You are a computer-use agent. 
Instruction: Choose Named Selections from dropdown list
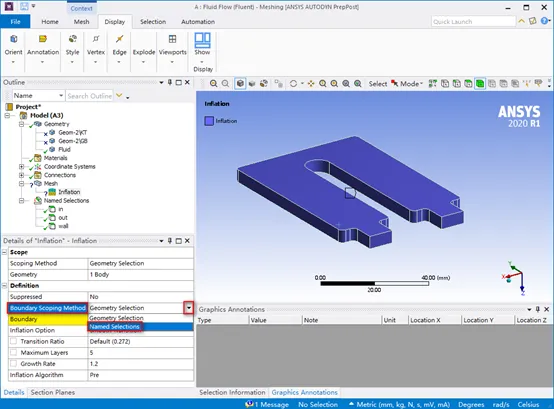click(140, 327)
